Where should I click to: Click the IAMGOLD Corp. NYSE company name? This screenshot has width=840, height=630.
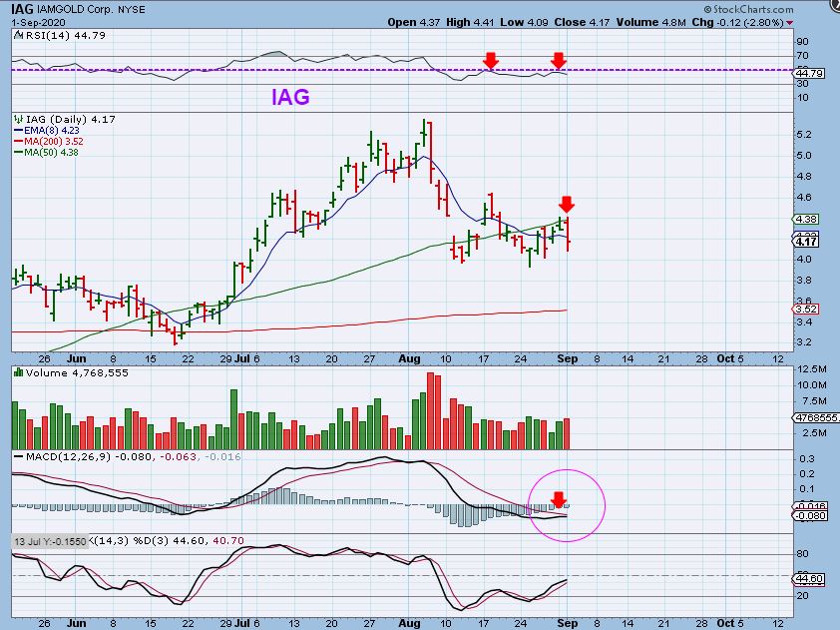[91, 10]
